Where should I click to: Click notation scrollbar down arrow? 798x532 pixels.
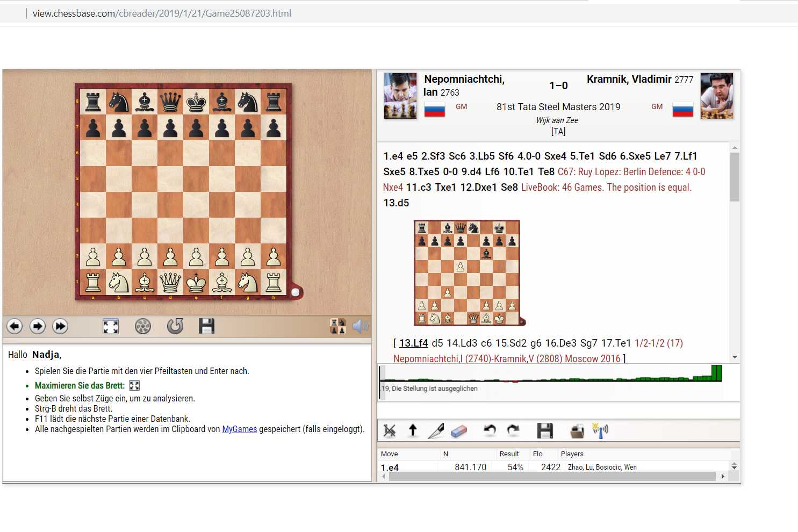[735, 357]
